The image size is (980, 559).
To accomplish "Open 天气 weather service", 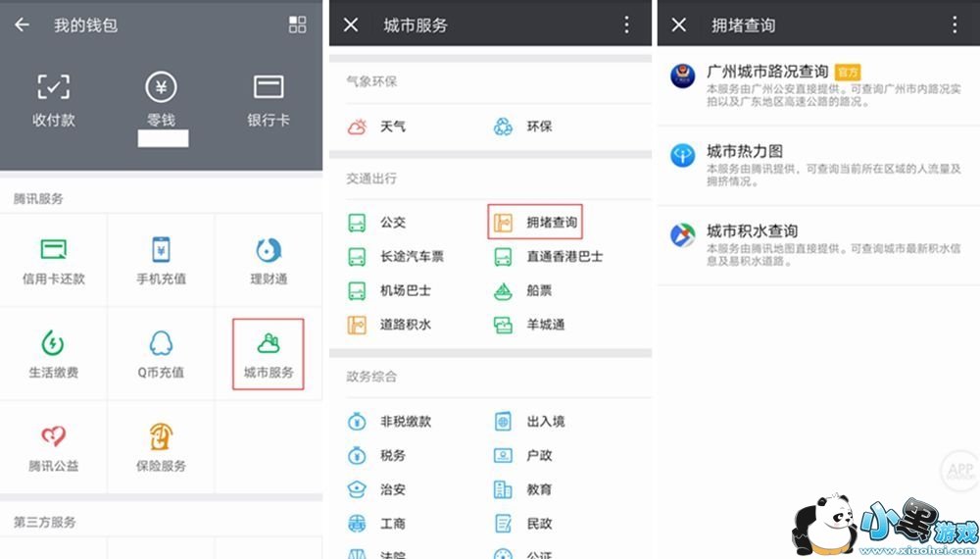I will [377, 127].
